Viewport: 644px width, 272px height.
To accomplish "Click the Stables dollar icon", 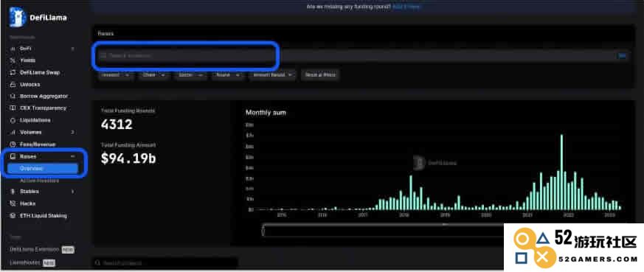I will tap(13, 192).
